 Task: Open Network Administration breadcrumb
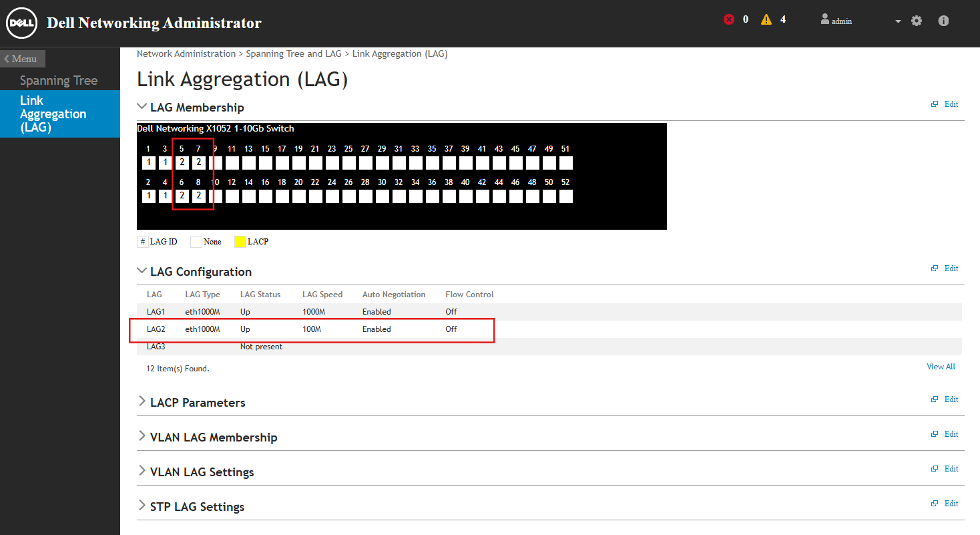click(x=186, y=53)
